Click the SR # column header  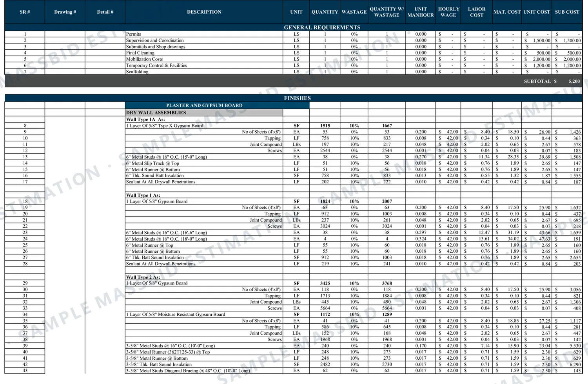coord(25,12)
